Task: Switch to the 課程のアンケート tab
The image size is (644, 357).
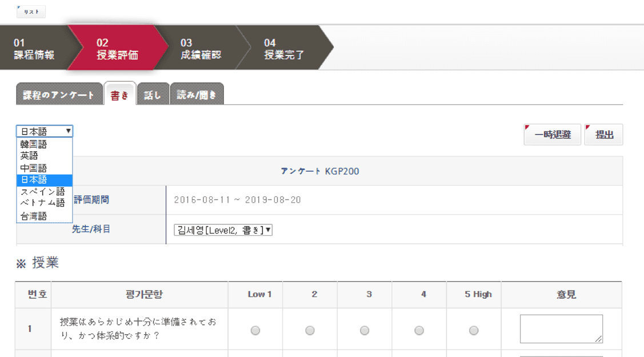Action: pyautogui.click(x=59, y=94)
